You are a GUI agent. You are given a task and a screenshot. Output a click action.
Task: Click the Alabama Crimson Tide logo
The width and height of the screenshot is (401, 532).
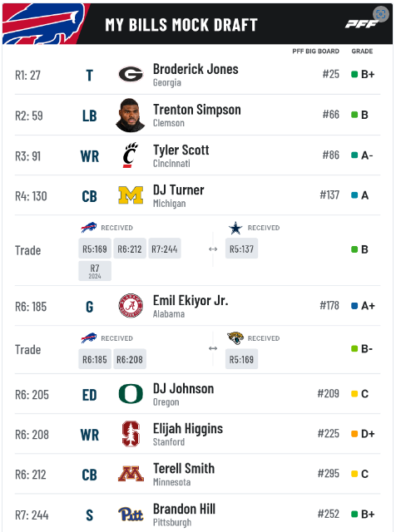click(x=131, y=306)
